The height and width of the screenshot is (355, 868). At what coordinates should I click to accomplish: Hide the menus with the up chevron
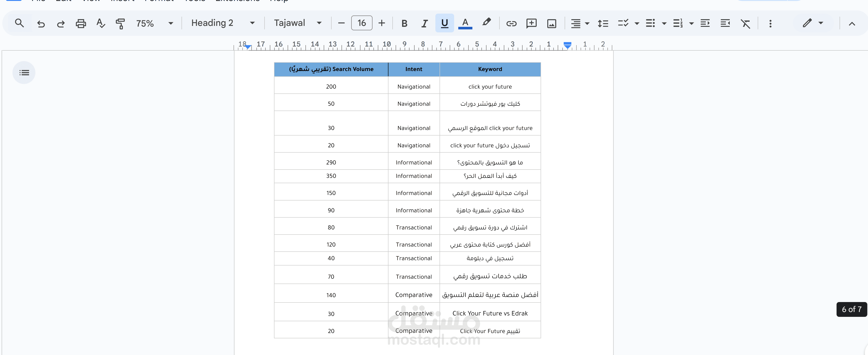[x=852, y=23]
